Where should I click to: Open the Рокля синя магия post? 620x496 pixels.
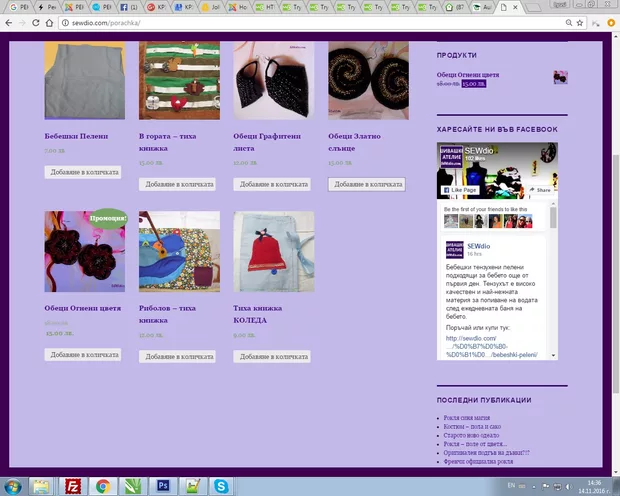click(467, 418)
